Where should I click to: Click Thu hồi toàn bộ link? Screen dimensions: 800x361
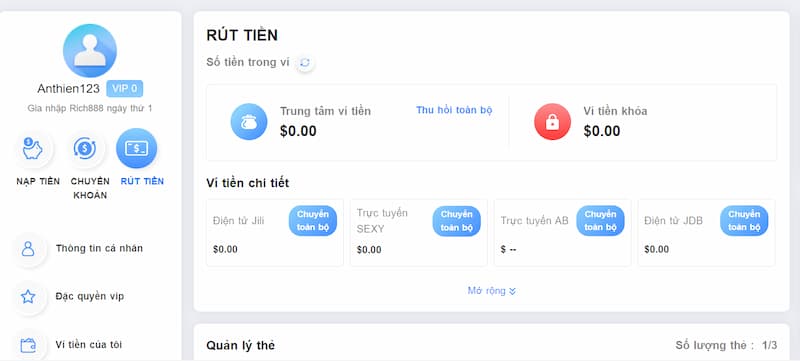click(454, 110)
